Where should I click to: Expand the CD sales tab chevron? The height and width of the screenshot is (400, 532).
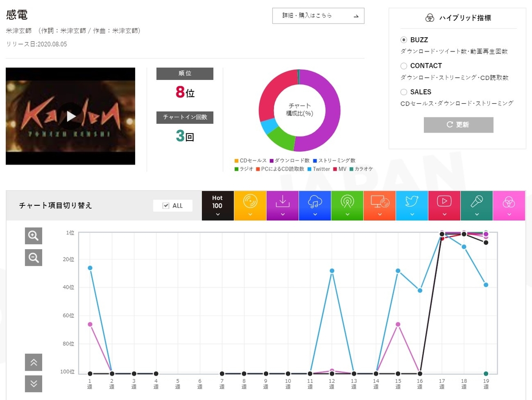pos(250,215)
